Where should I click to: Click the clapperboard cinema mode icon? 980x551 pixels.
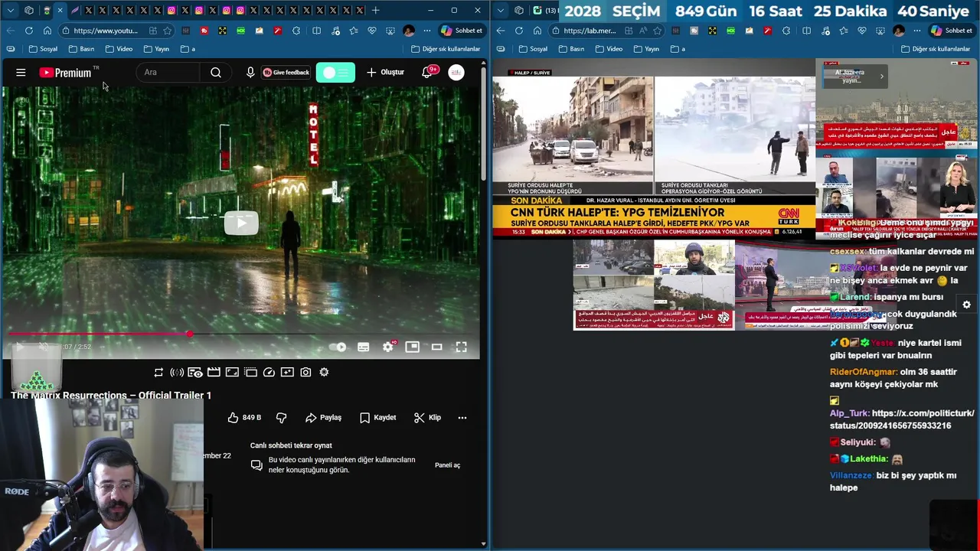tap(214, 372)
